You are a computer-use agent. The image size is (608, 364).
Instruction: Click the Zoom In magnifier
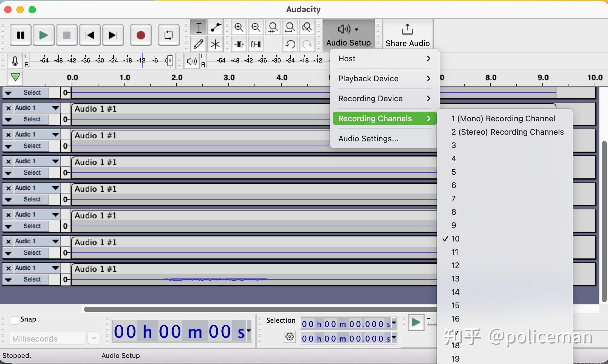point(239,28)
